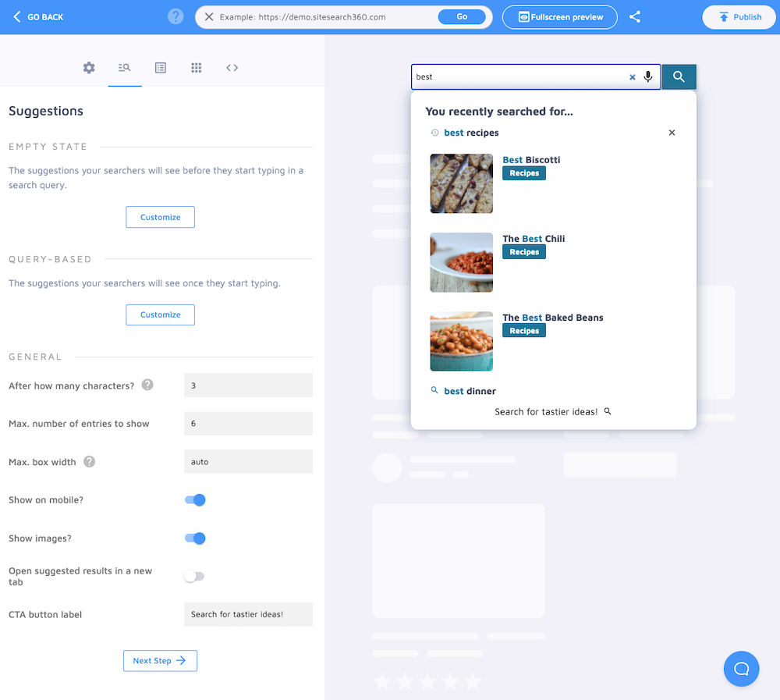Open the code embed view tab
The height and width of the screenshot is (700, 780).
(232, 68)
